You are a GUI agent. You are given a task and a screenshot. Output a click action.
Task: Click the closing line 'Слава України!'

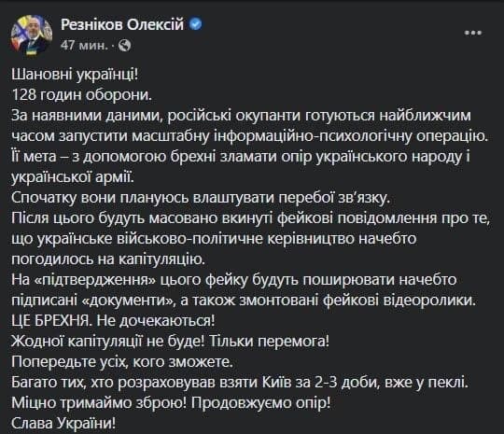pos(63,424)
